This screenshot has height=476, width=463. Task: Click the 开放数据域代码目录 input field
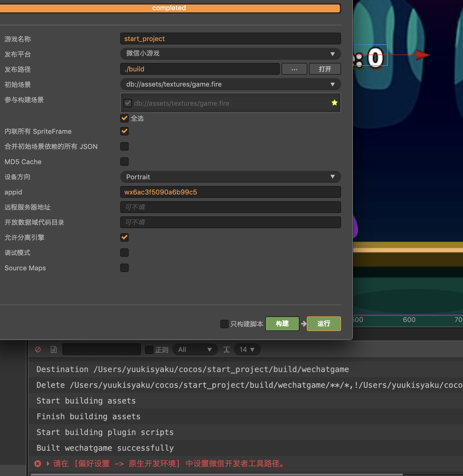[230, 222]
